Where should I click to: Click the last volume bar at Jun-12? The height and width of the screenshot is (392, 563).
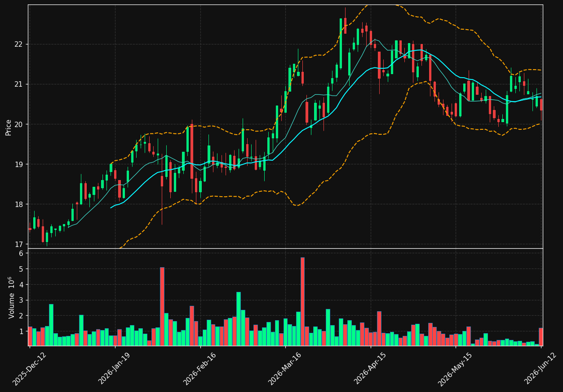(541, 337)
